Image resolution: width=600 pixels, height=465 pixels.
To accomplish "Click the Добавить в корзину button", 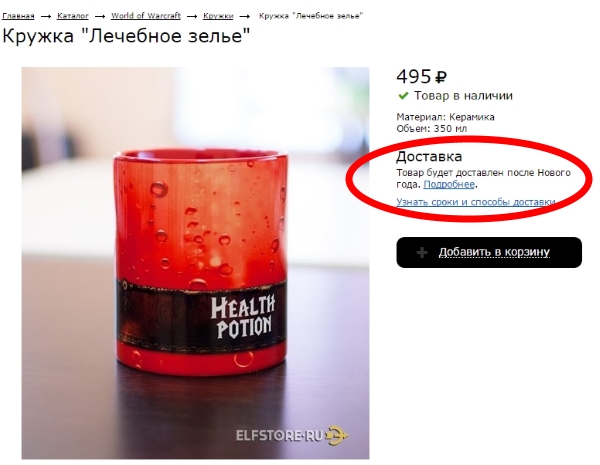I will [489, 252].
